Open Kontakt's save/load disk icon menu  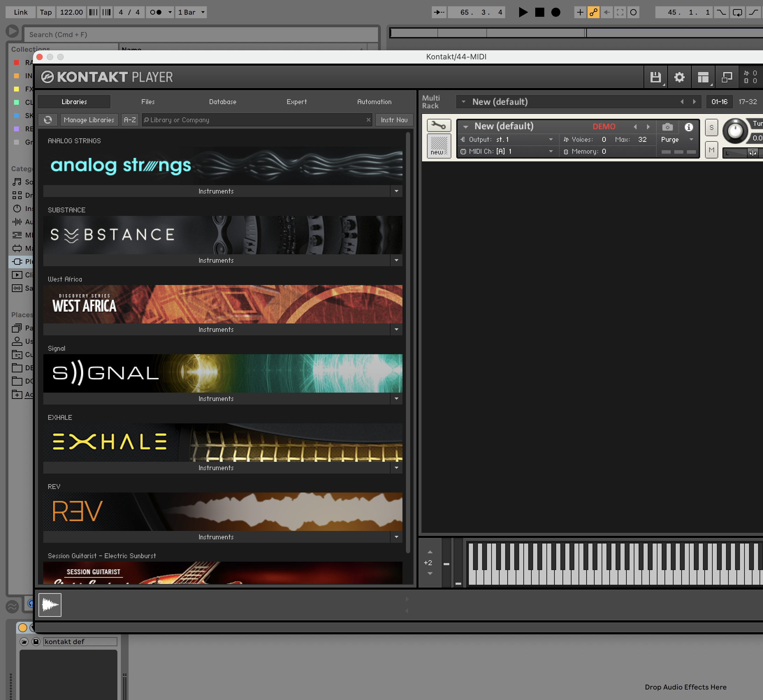655,77
